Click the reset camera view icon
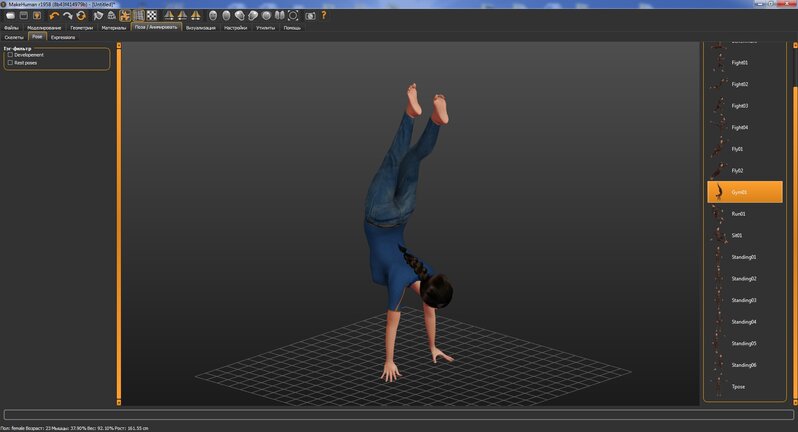This screenshot has width=798, height=432. [293, 16]
